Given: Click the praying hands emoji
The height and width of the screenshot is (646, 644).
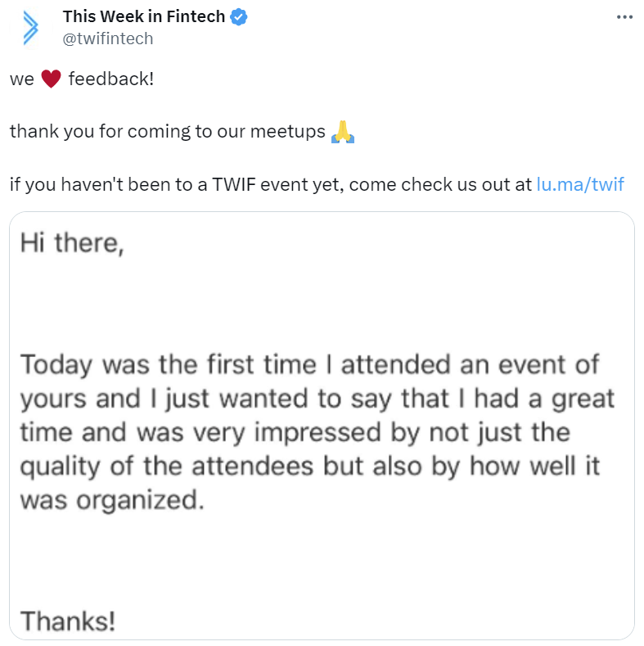Looking at the screenshot, I should click(x=343, y=132).
